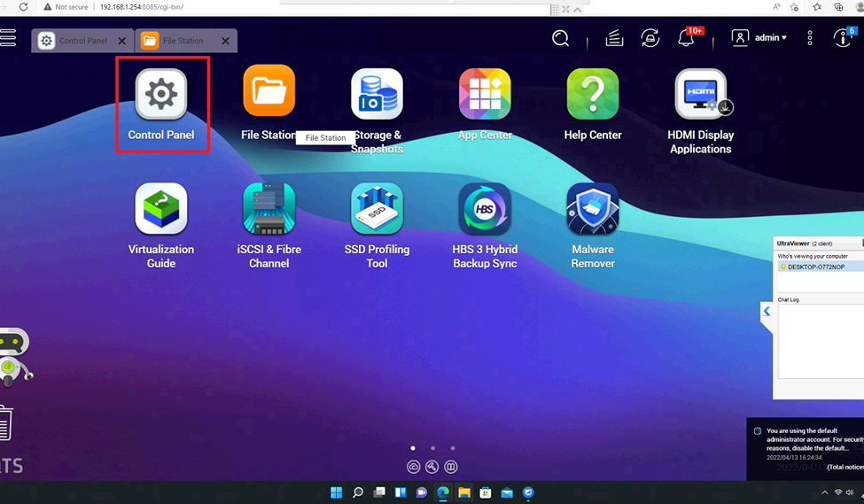Reload the page with browser refresh
The height and width of the screenshot is (504, 864).
click(23, 6)
